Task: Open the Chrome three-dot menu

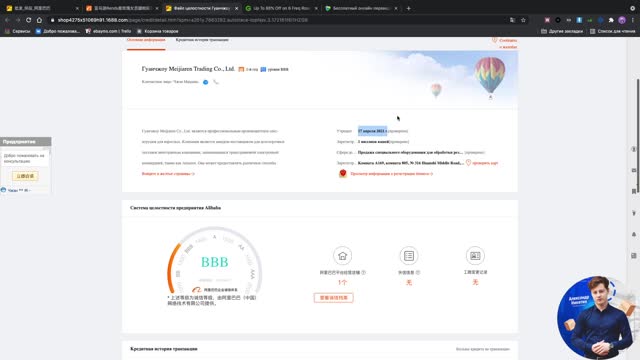Action: click(x=633, y=20)
